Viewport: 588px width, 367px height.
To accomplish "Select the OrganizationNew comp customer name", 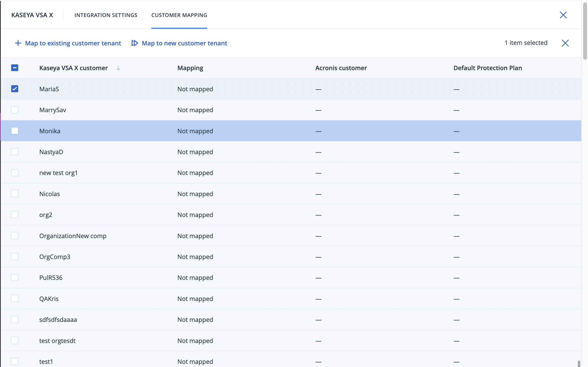I will tap(73, 236).
